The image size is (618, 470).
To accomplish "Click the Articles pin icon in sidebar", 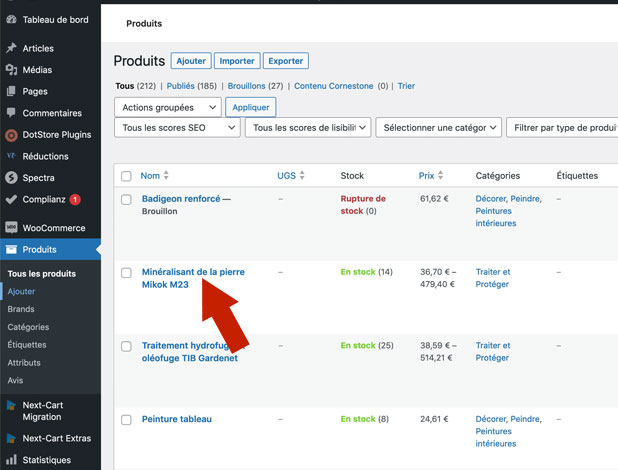I will pos(11,48).
